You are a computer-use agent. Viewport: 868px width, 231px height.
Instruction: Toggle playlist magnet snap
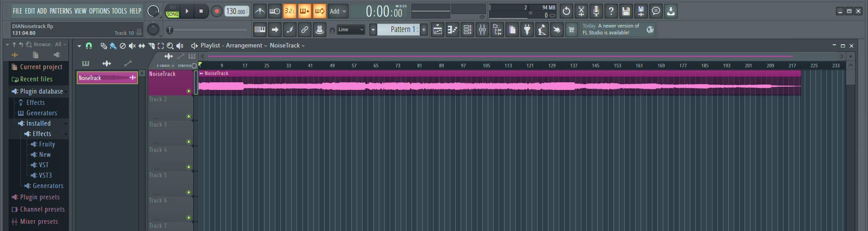[x=89, y=46]
